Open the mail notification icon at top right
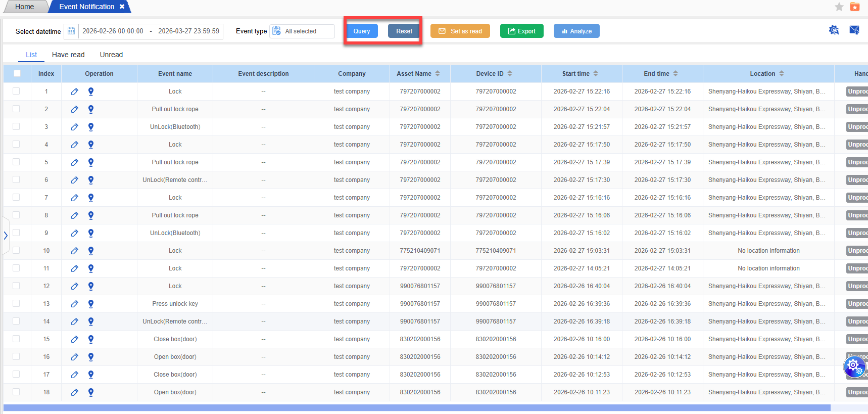Image resolution: width=868 pixels, height=414 pixels. tap(854, 30)
